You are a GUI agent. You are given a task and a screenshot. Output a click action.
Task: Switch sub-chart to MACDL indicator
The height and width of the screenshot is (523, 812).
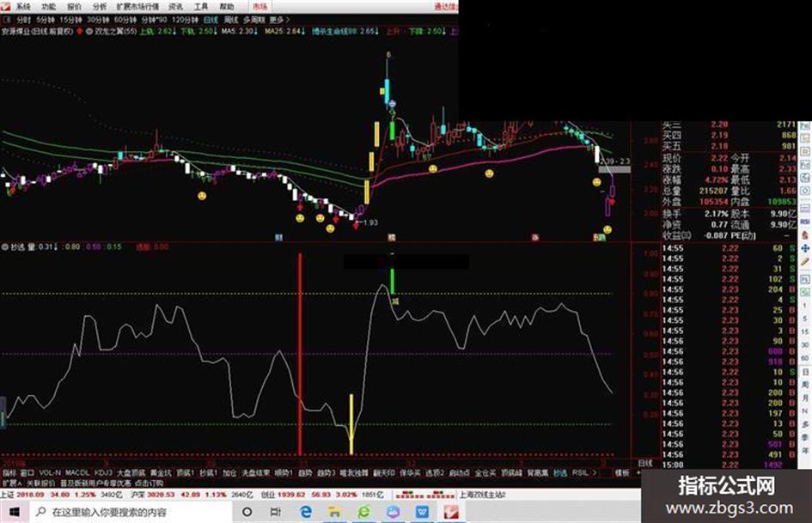(77, 473)
